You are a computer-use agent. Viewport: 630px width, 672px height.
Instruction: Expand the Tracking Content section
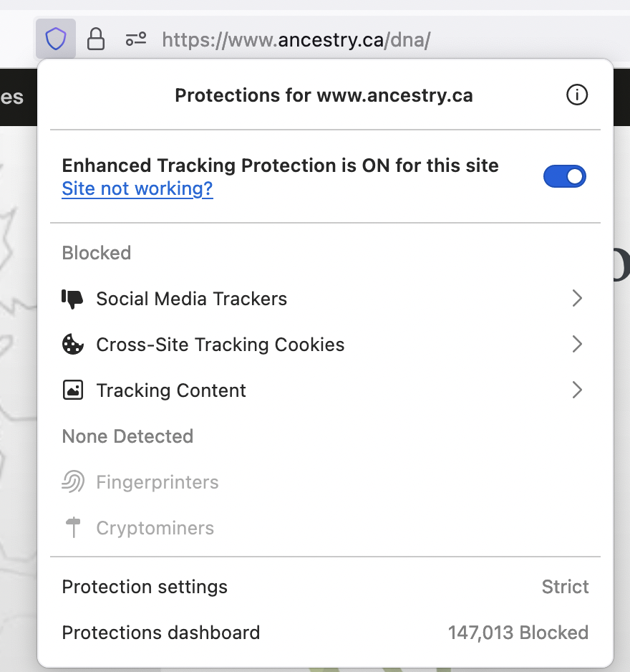[x=577, y=390]
